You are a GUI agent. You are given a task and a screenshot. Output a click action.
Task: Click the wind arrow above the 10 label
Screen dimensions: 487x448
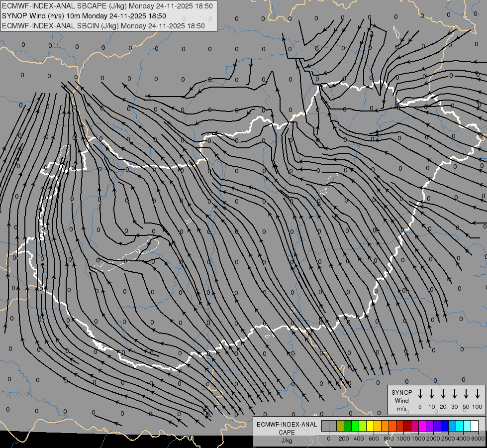click(432, 394)
